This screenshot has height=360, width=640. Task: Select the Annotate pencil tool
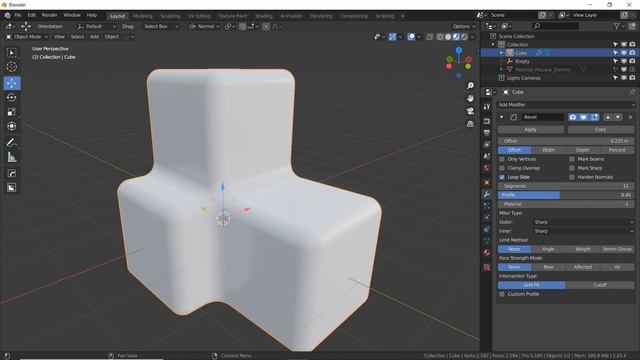[x=11, y=142]
